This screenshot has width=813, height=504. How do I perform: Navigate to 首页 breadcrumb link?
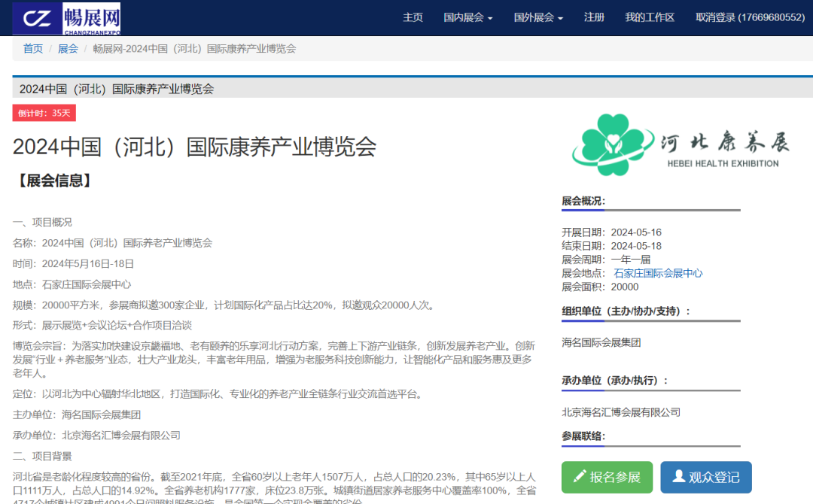pyautogui.click(x=33, y=48)
